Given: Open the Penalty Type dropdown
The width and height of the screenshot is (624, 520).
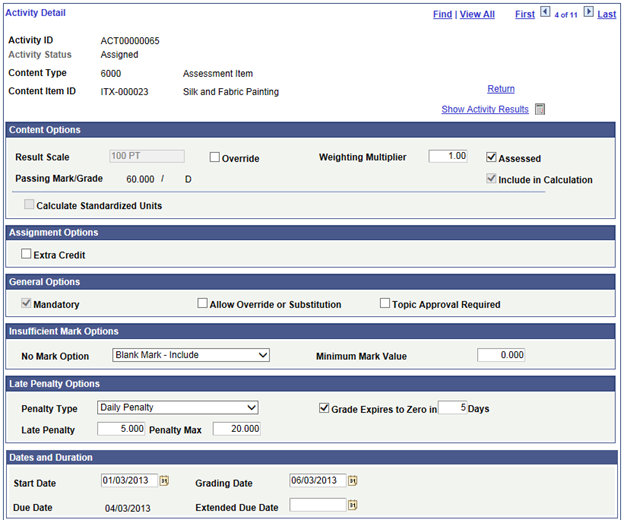Looking at the screenshot, I should [177, 407].
